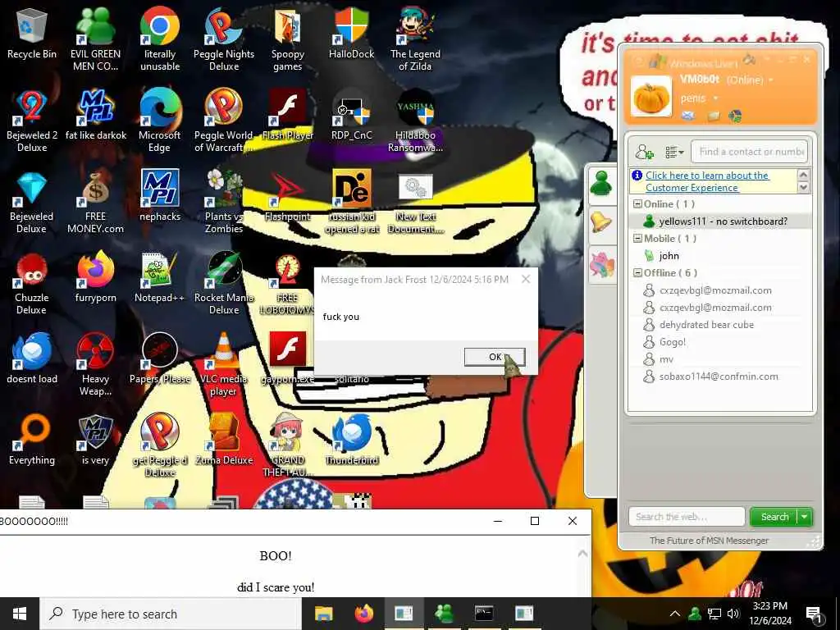
Task: Open the Spoopy games folder
Action: pos(288,40)
